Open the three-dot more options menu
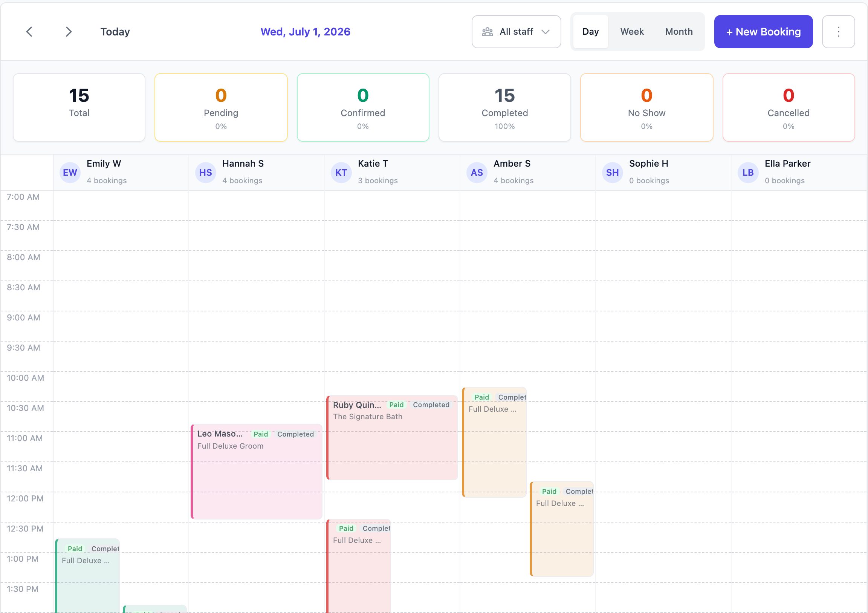The width and height of the screenshot is (868, 613). (838, 32)
